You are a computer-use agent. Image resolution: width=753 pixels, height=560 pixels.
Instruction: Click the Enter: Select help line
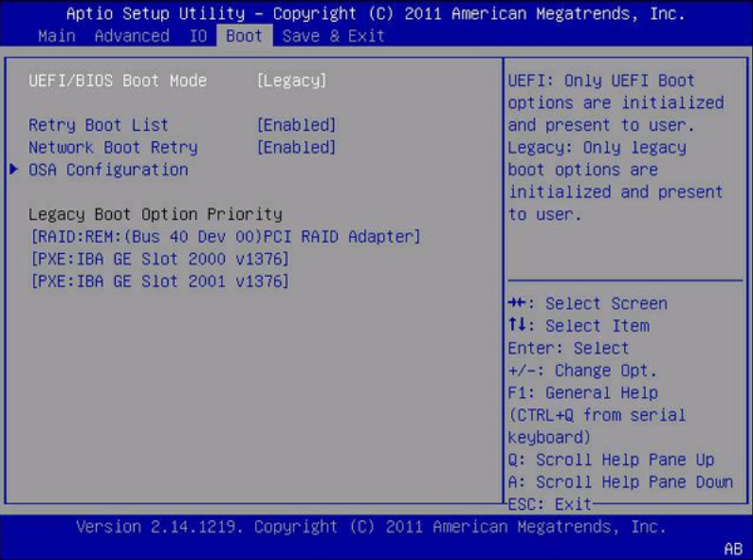click(x=569, y=348)
